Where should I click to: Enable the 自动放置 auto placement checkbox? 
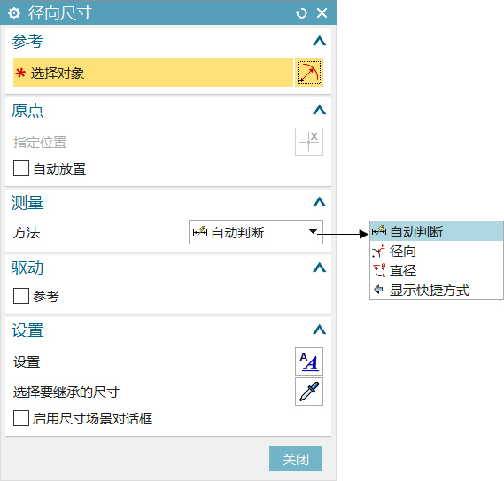pos(21,168)
